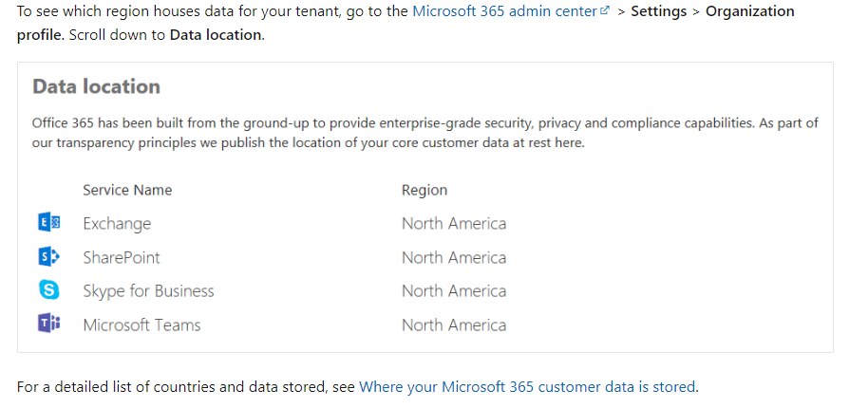868x408 pixels.
Task: Click North America beside Microsoft Teams
Action: (454, 325)
